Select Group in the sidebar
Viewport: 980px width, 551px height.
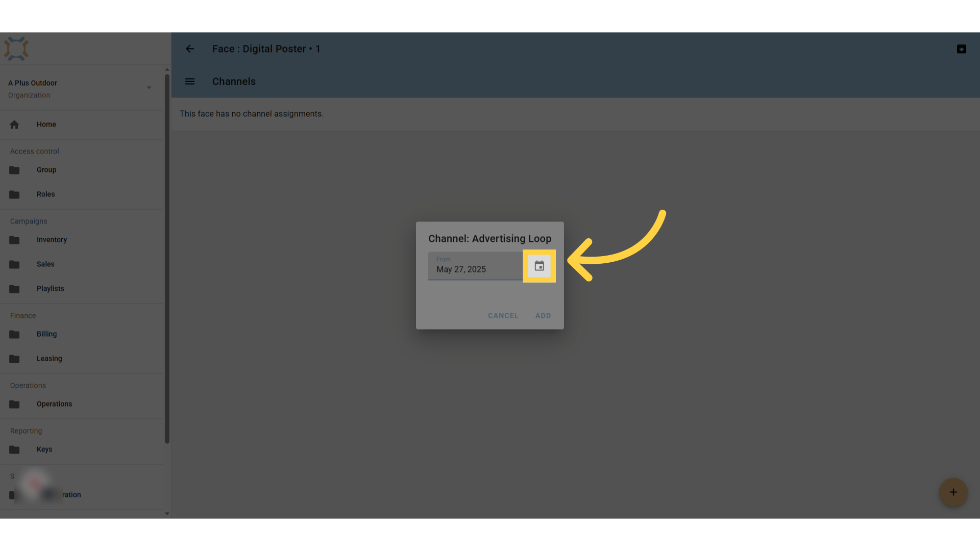click(x=82, y=170)
